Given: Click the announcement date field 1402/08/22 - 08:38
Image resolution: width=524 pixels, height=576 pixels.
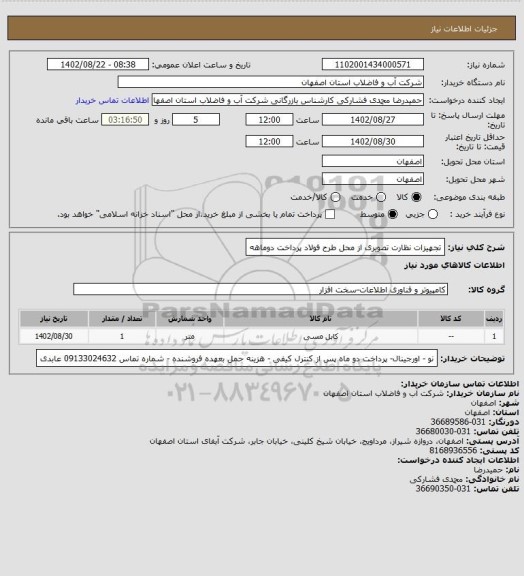Looking at the screenshot, I should coord(98,64).
